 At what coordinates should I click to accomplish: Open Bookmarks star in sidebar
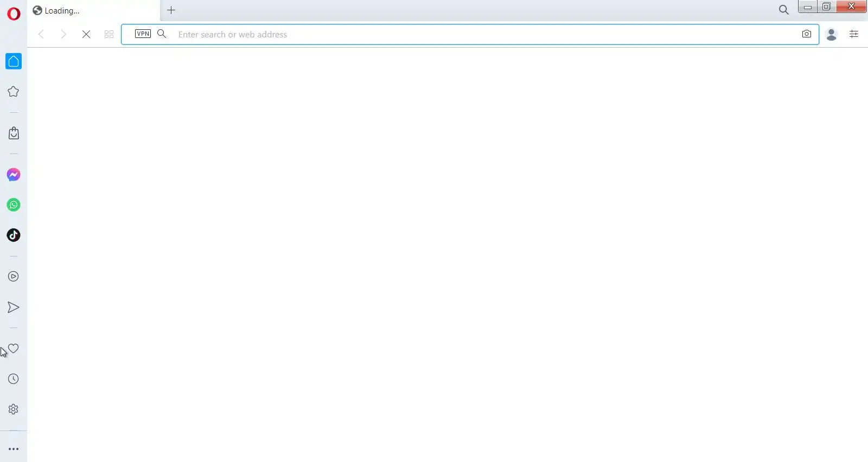(14, 92)
